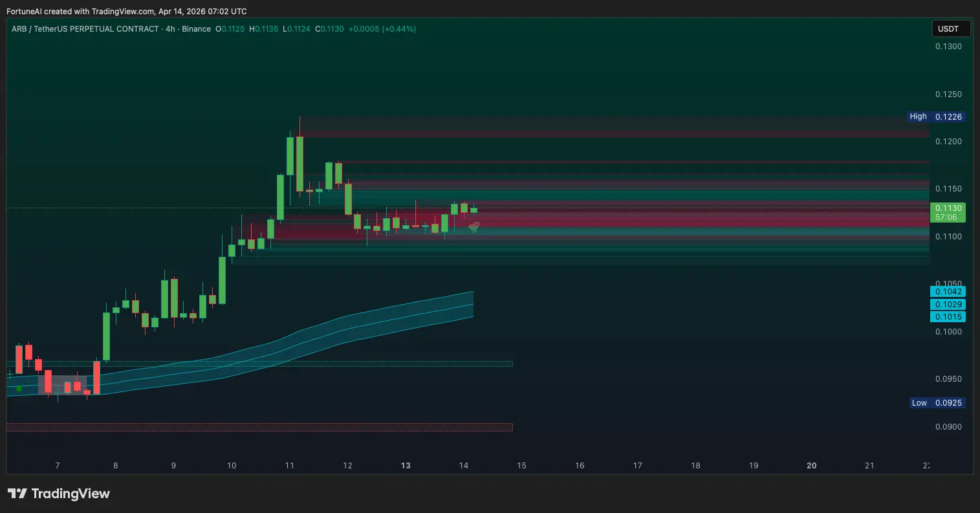The height and width of the screenshot is (513, 980).
Task: Click bold date 20 on the time axis
Action: pos(812,466)
